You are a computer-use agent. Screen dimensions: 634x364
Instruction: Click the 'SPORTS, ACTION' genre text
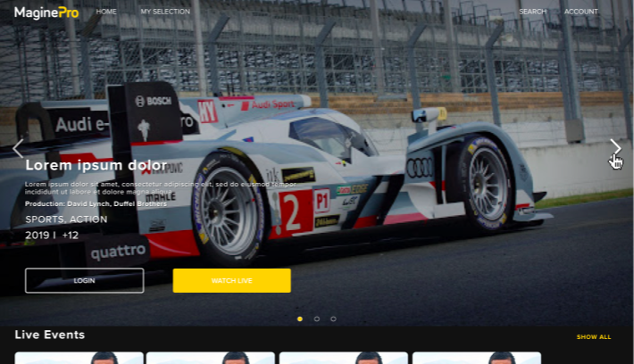pos(66,219)
